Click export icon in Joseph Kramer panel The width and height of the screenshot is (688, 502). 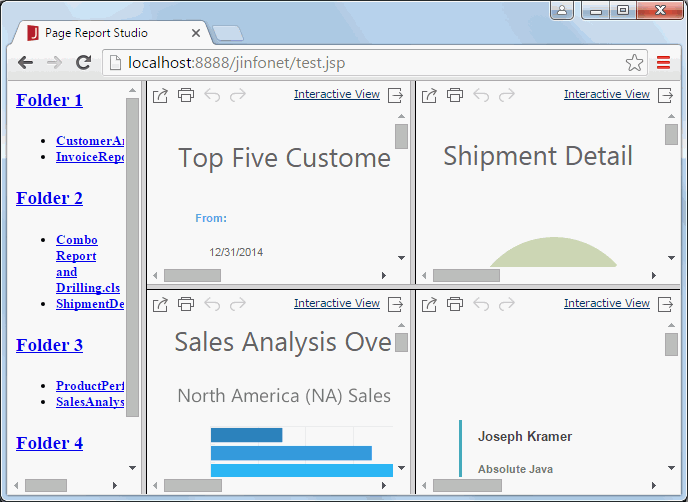tap(429, 304)
